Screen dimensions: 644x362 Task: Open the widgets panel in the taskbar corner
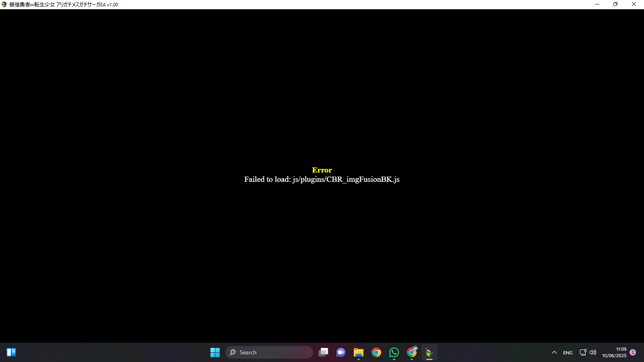(11, 352)
